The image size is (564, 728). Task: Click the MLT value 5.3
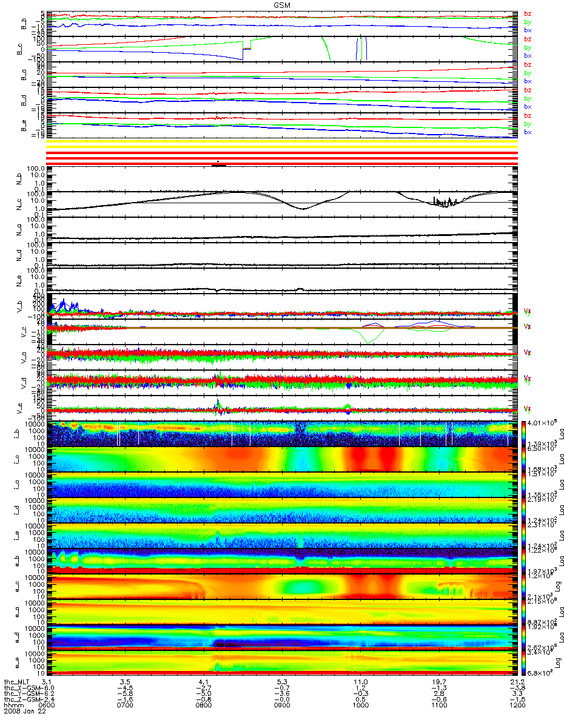283,682
